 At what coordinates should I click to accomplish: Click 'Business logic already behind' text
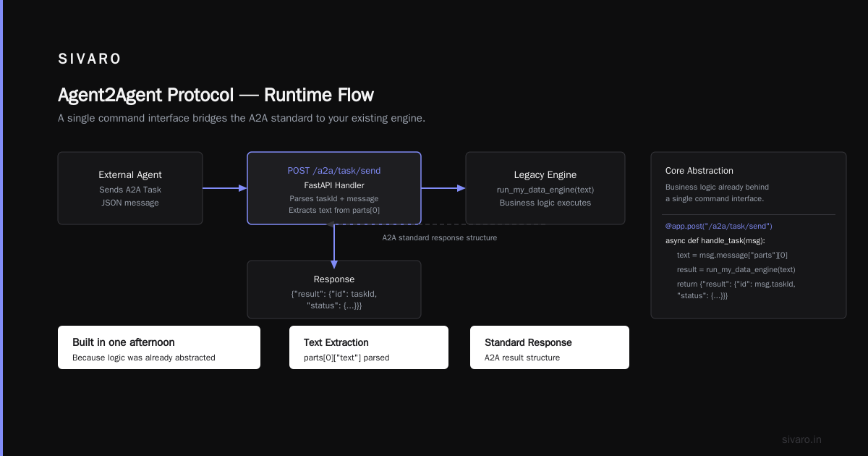[x=718, y=187]
